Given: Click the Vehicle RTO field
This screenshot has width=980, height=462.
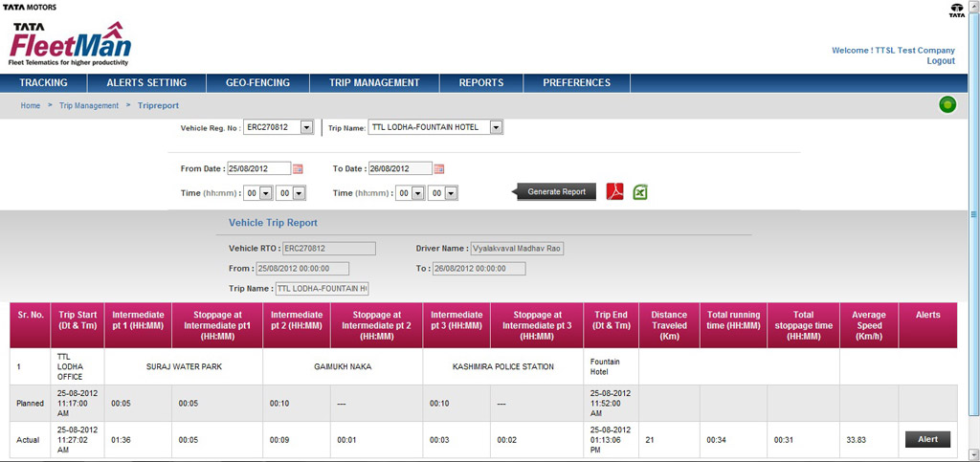Looking at the screenshot, I should pyautogui.click(x=329, y=249).
